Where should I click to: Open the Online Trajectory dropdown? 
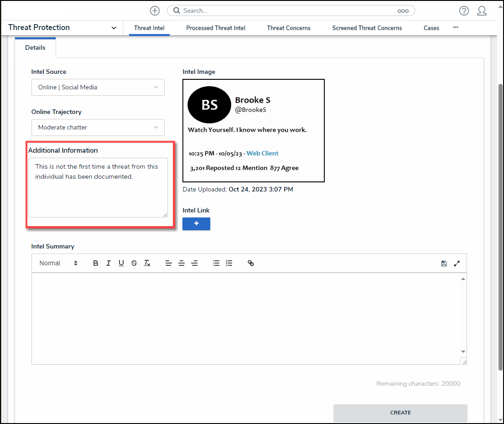pyautogui.click(x=98, y=127)
